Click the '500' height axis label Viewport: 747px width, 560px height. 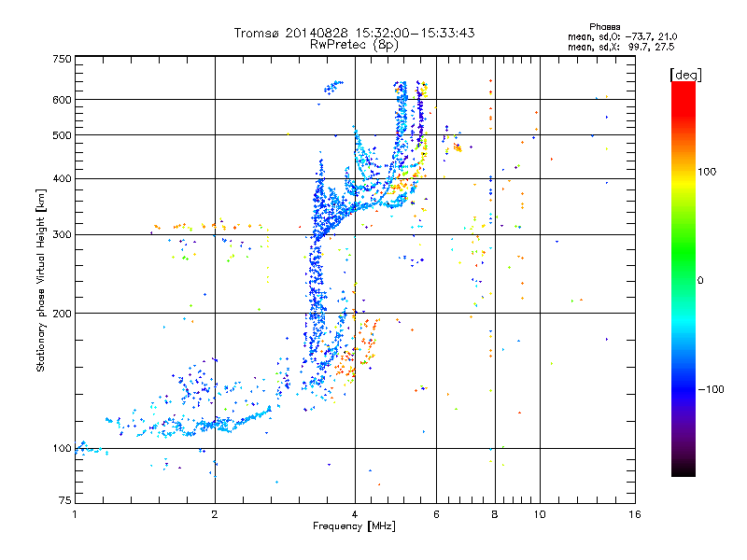coord(62,135)
